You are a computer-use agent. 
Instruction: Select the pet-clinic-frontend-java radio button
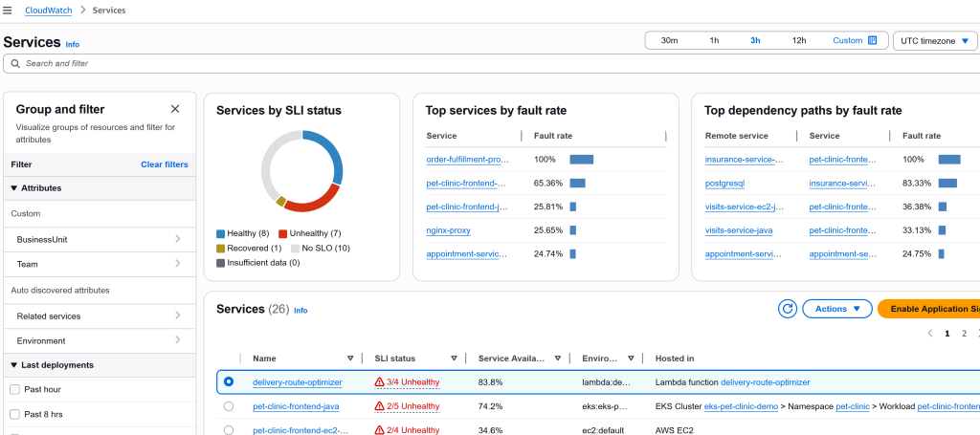[x=228, y=406]
